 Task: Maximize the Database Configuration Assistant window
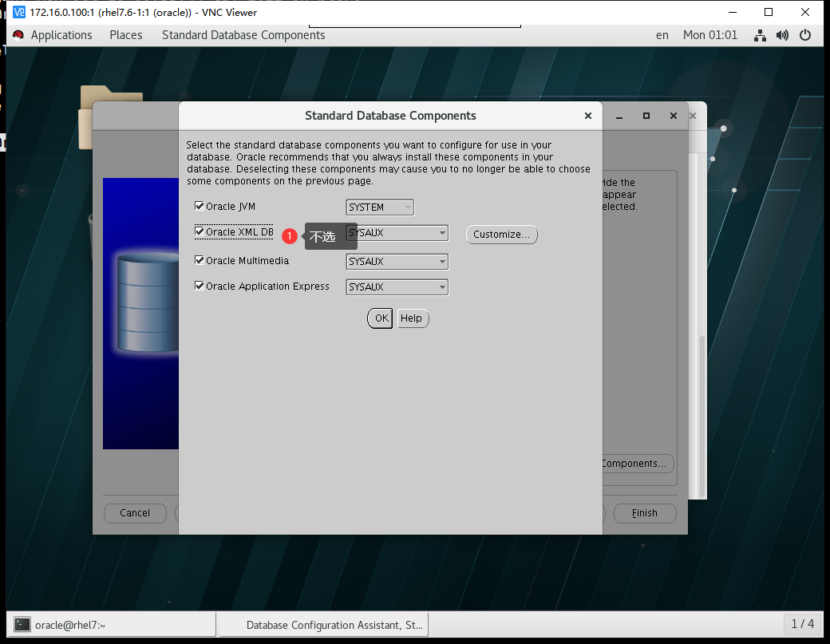click(646, 116)
